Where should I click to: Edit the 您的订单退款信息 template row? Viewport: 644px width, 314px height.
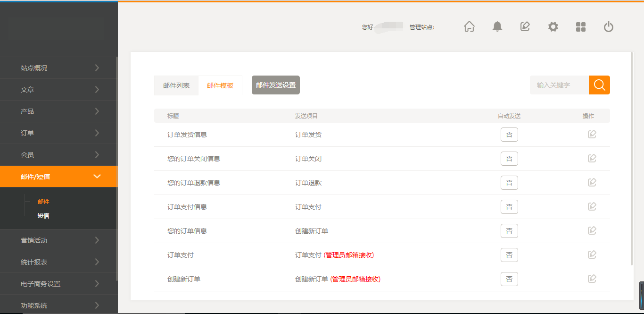(x=592, y=183)
